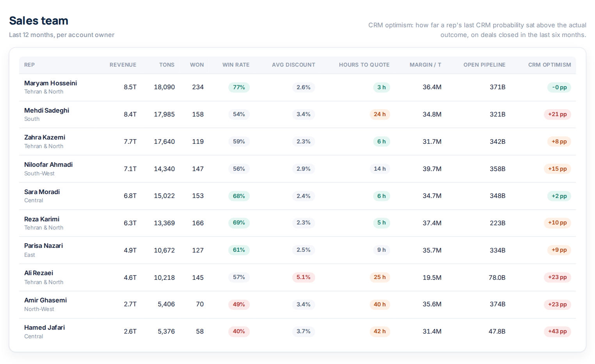Select the MARGIN / T column header
The height and width of the screenshot is (364, 595).
pos(425,65)
